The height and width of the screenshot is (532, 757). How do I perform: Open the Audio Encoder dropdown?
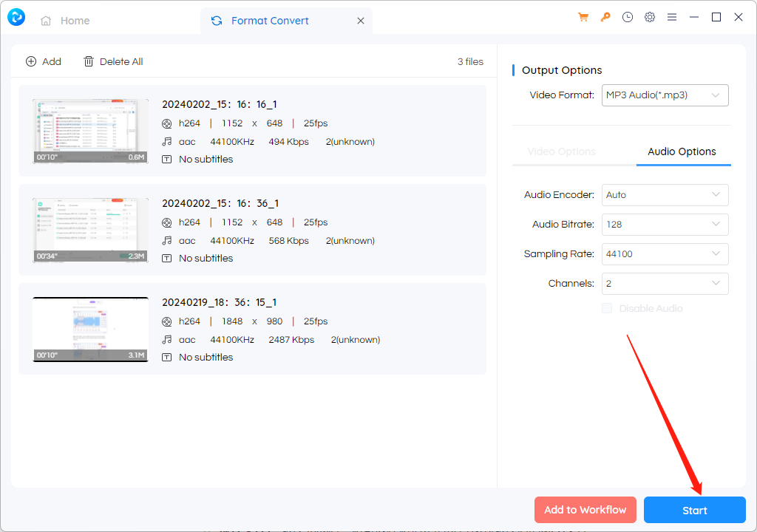(665, 195)
